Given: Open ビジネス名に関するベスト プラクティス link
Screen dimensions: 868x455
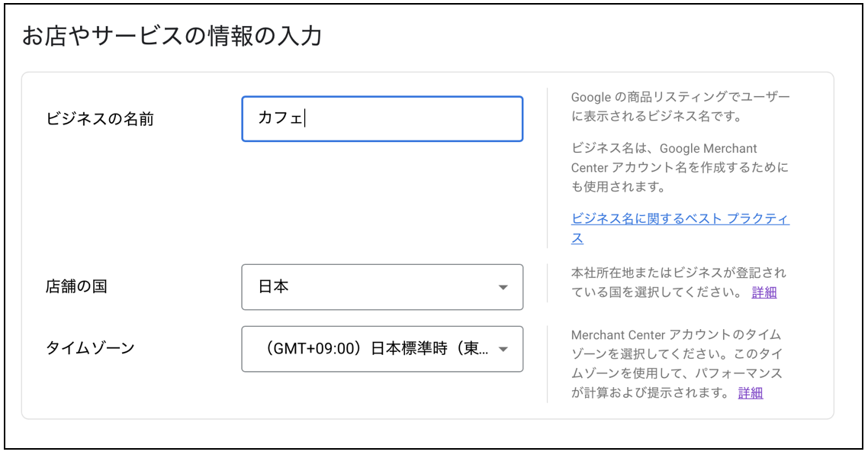Looking at the screenshot, I should click(680, 219).
